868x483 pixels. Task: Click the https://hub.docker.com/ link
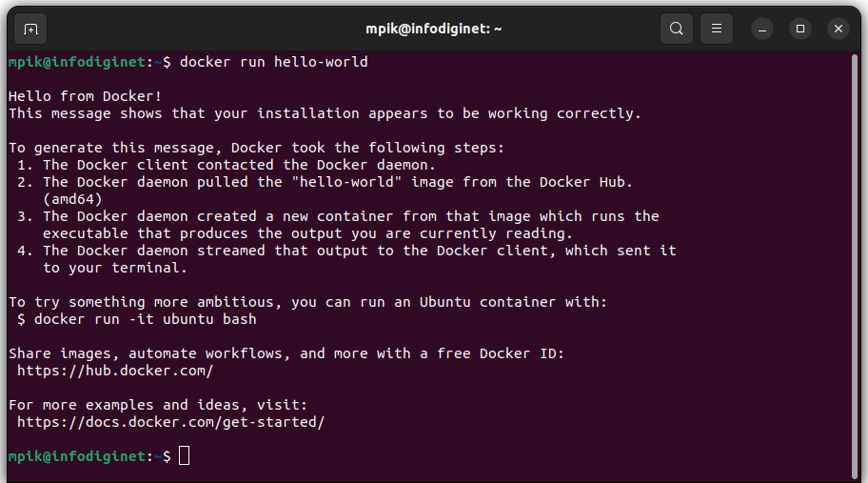pos(115,371)
